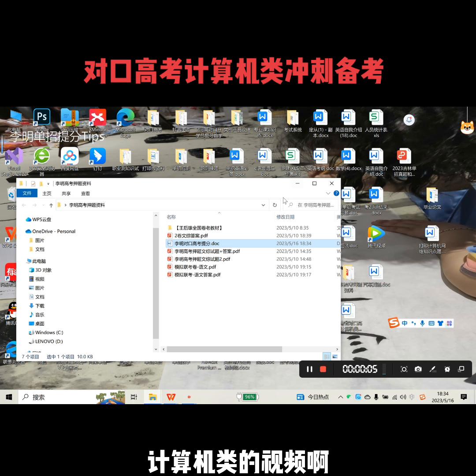This screenshot has height=476, width=476.
Task: Open the timer/alarm icon in the recording toolbar
Action: (x=447, y=369)
